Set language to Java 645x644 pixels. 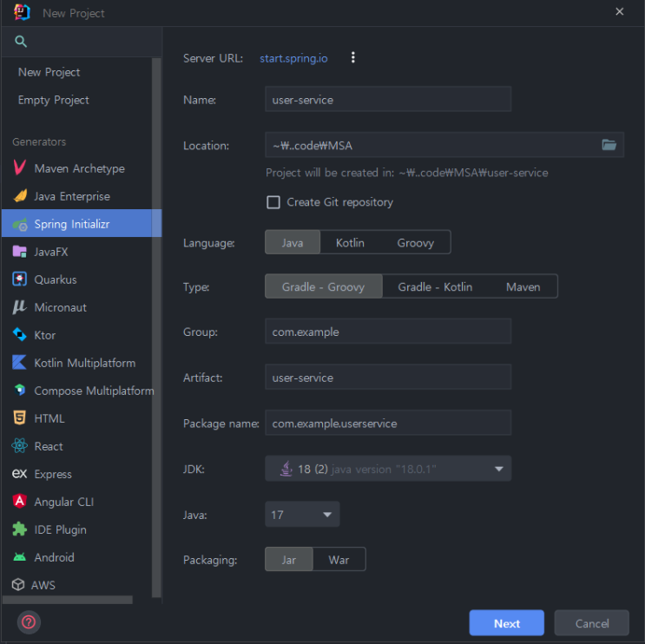pos(293,243)
